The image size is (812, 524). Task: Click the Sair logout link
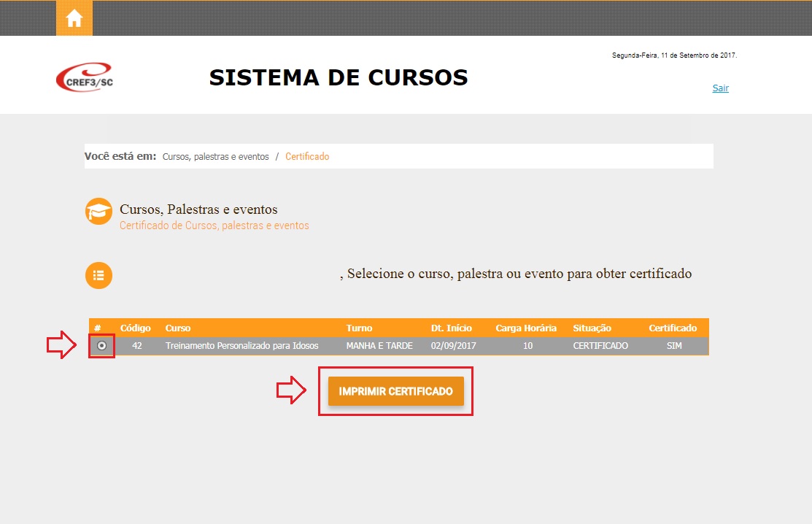tap(720, 88)
